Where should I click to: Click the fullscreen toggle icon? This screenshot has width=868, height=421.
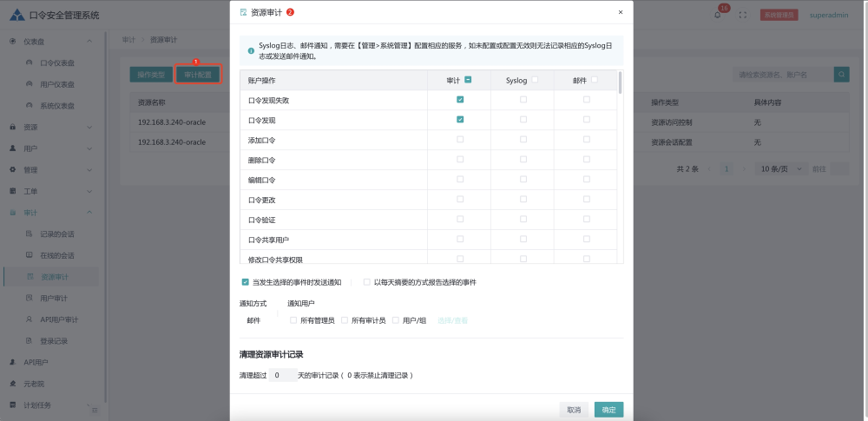(x=742, y=15)
